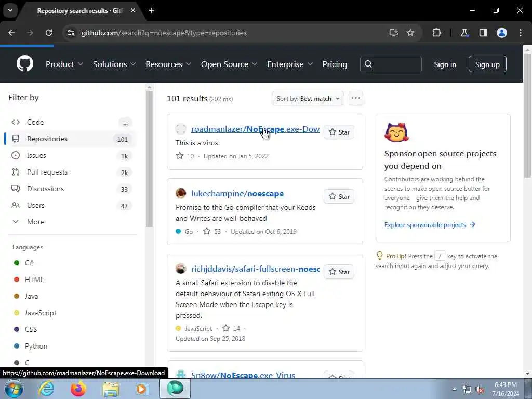The width and height of the screenshot is (532, 399).
Task: Reload the page with refresh icon
Action: (49, 33)
